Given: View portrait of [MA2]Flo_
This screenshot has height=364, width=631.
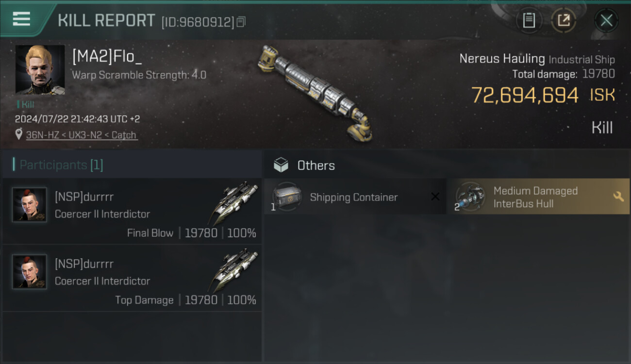Looking at the screenshot, I should [x=40, y=70].
